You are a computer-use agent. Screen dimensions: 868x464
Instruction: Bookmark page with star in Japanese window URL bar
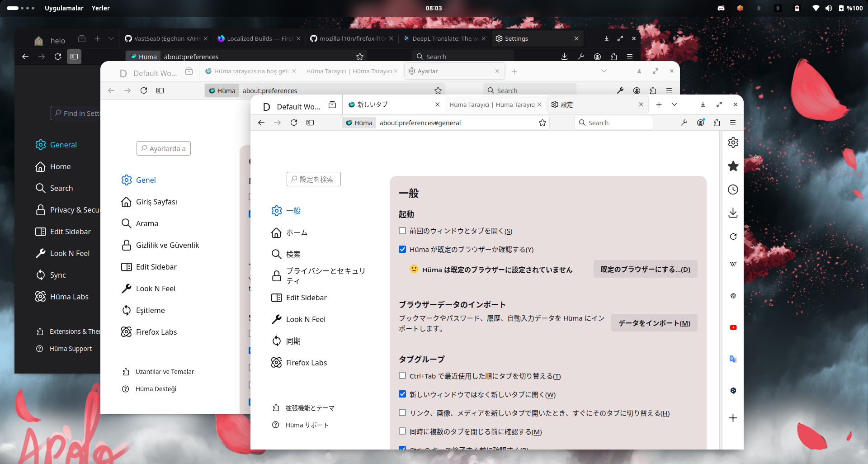542,123
